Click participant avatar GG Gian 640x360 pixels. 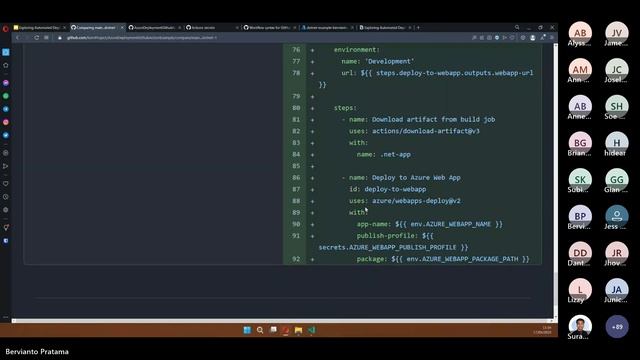click(617, 180)
